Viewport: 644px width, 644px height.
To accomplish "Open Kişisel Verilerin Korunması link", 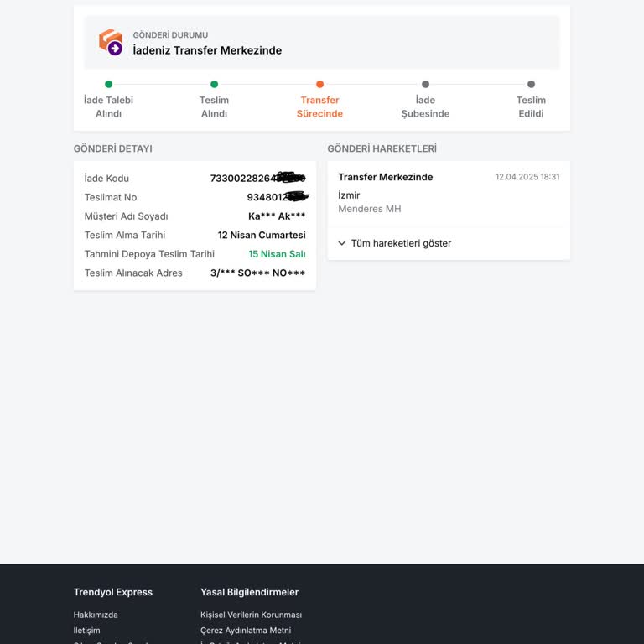I will coord(251,615).
